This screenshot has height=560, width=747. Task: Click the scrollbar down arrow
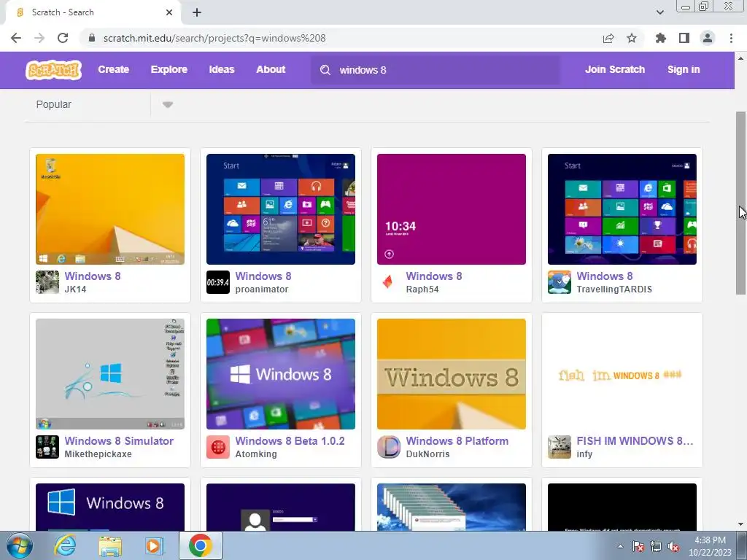click(740, 525)
